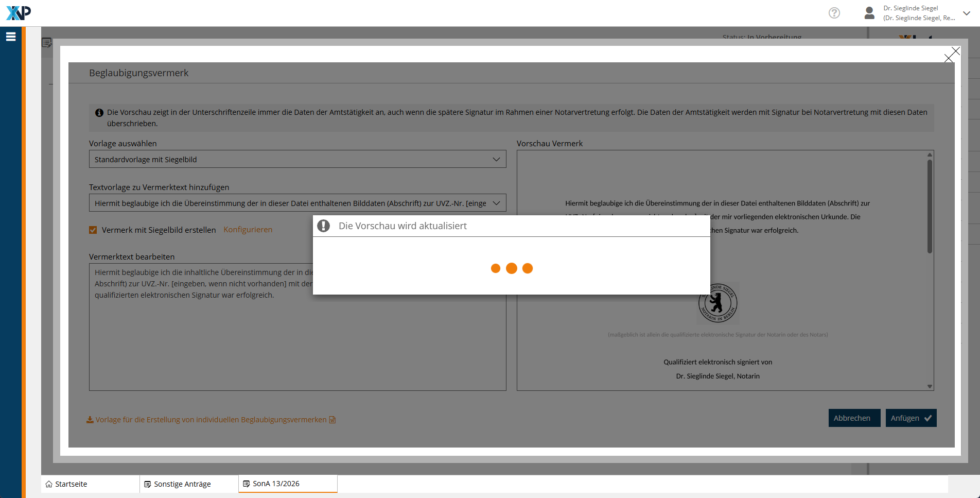
Task: Click the XNP logo icon
Action: coord(19,13)
